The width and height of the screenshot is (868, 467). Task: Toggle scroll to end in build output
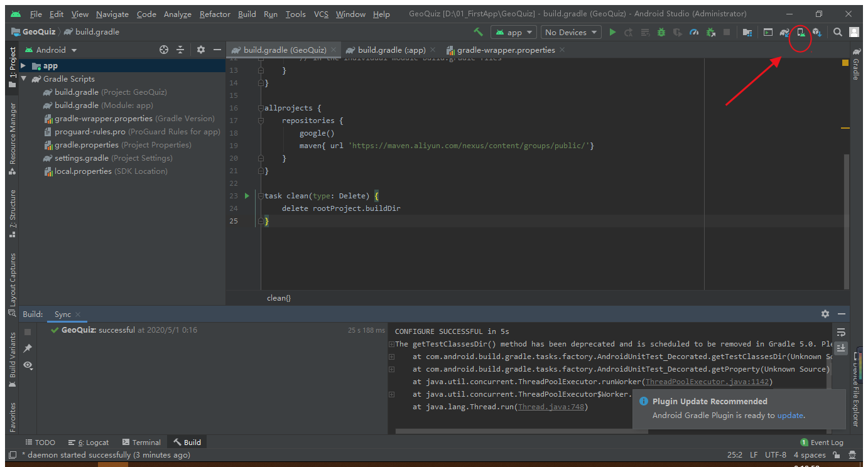coord(841,348)
